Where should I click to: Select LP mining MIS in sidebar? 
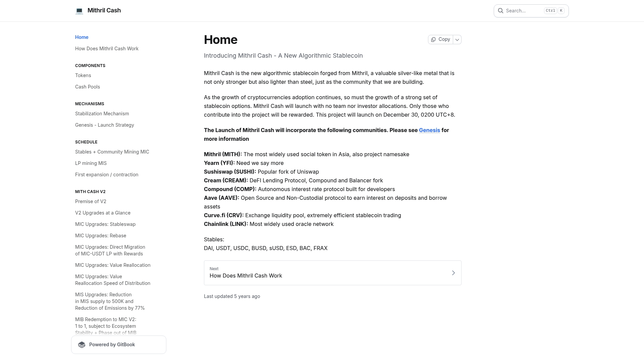coord(91,163)
